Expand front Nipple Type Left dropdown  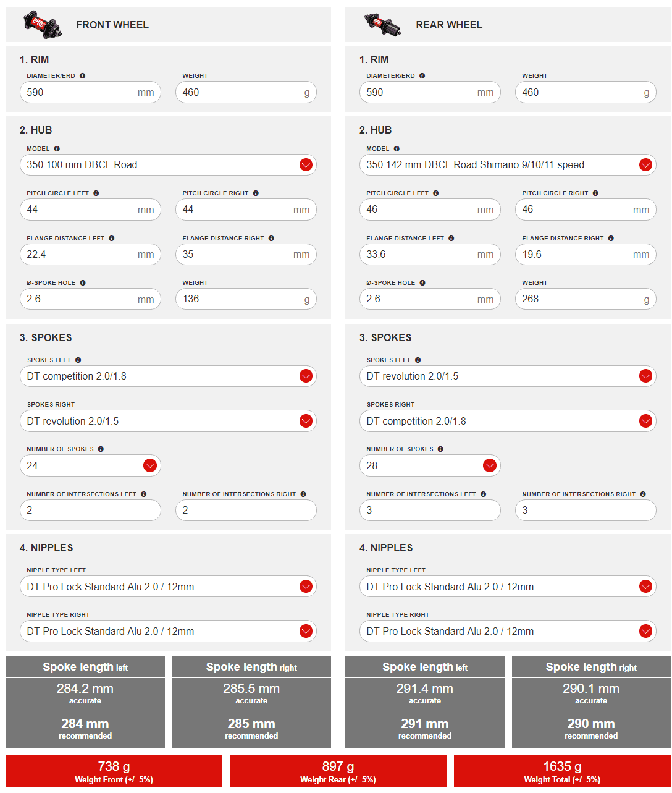306,587
